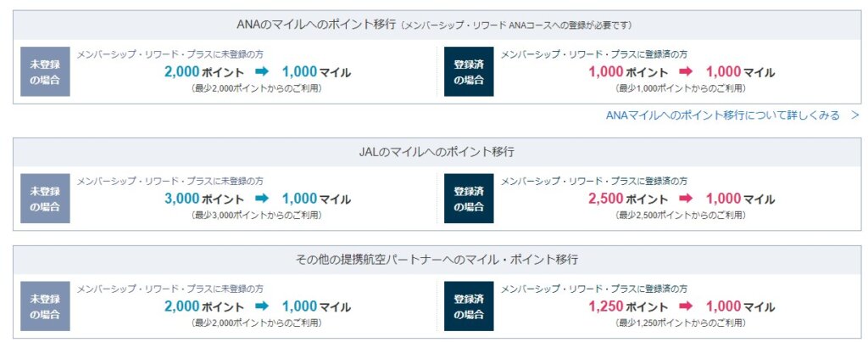Select the JAL section's 登録済の場合 badge
This screenshot has width=868, height=348.
click(x=469, y=198)
